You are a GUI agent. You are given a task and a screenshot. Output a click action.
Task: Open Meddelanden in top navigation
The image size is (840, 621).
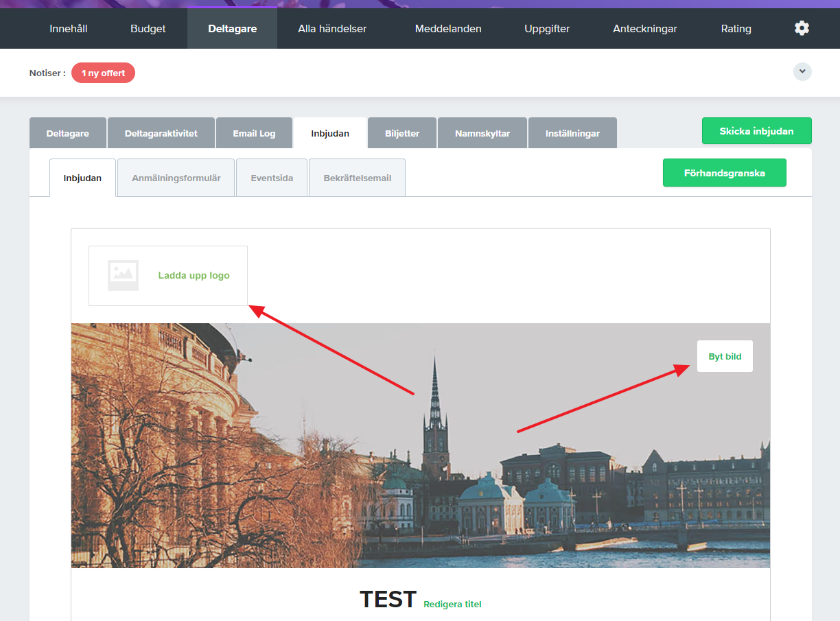coord(448,29)
